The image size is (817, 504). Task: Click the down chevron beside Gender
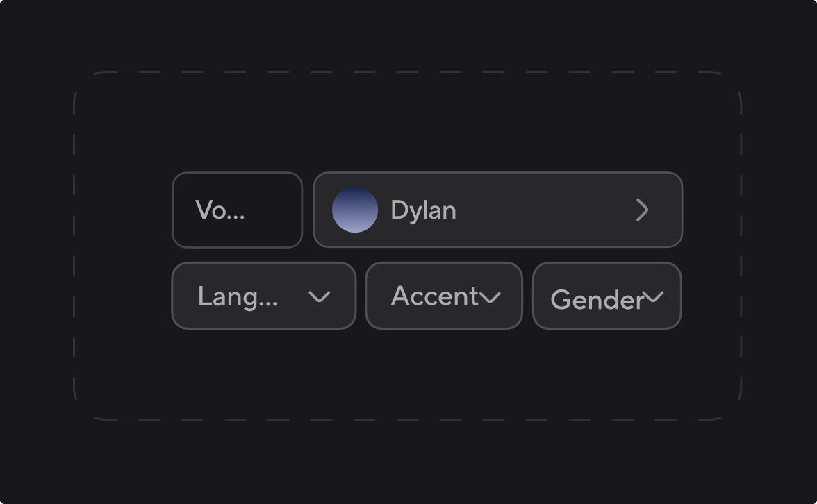point(652,297)
